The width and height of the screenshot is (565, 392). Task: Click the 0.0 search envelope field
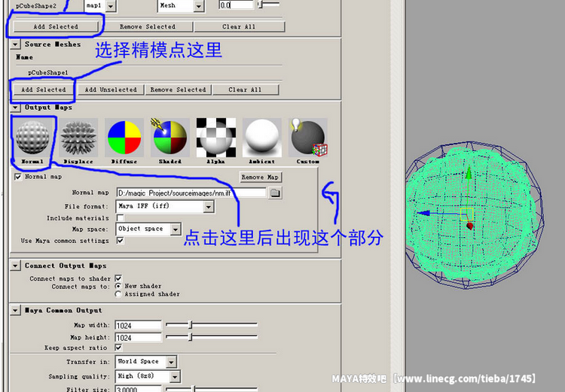[x=237, y=5]
